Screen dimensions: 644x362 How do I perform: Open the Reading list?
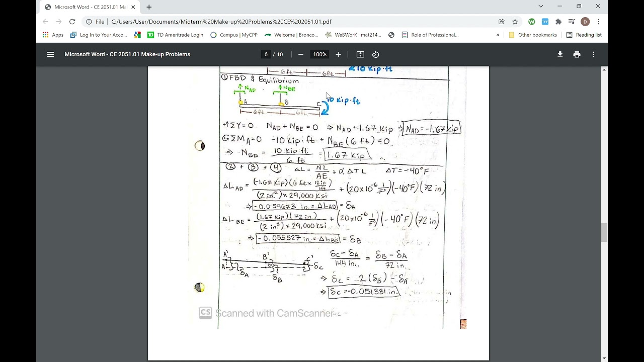(584, 35)
